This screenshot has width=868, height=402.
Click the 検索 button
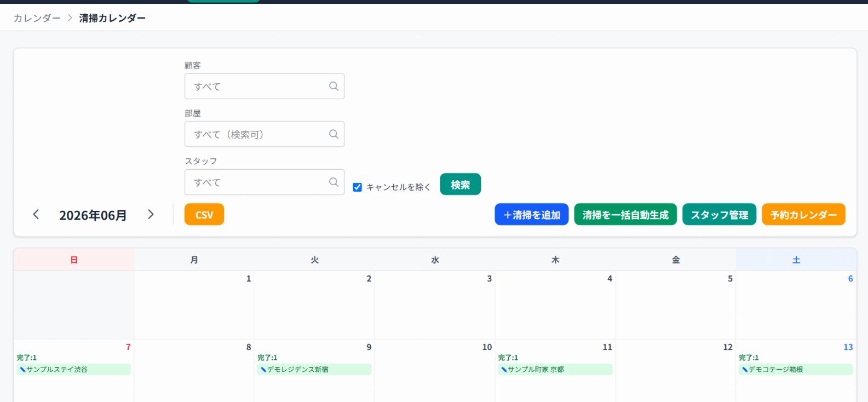461,185
